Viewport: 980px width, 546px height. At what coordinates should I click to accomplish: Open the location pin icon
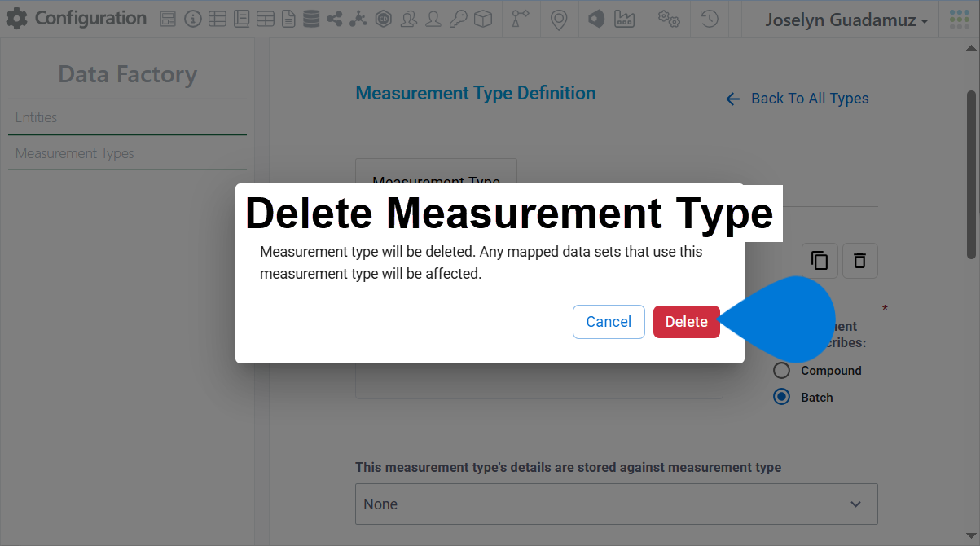coord(559,20)
